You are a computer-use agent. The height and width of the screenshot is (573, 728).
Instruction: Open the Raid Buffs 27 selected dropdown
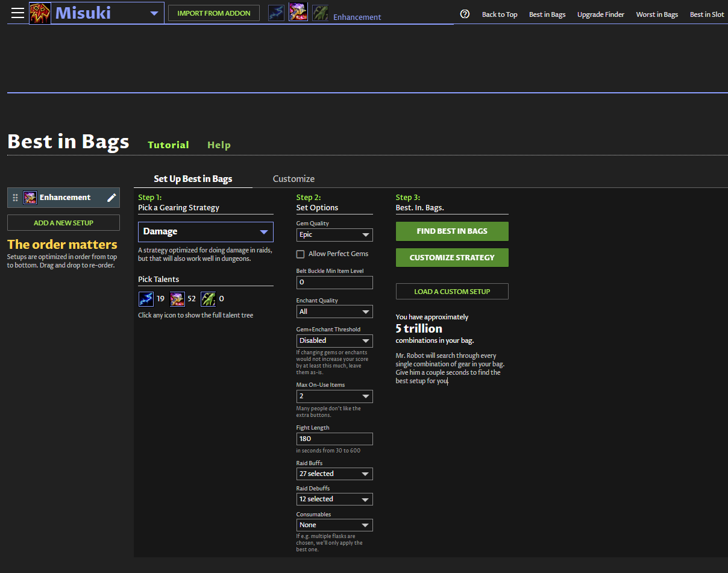(x=334, y=474)
